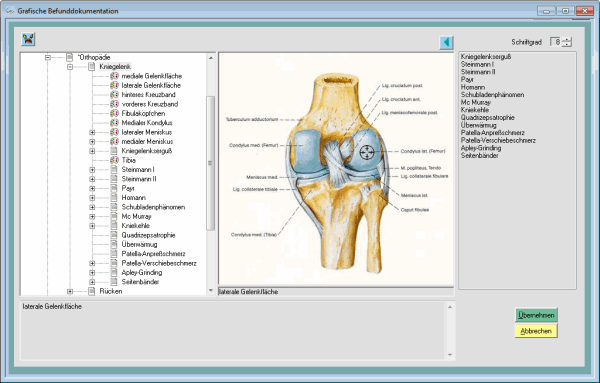Screen dimensions: 600x383
Task: Collapse the Orthopädie tree node
Action: click(47, 57)
